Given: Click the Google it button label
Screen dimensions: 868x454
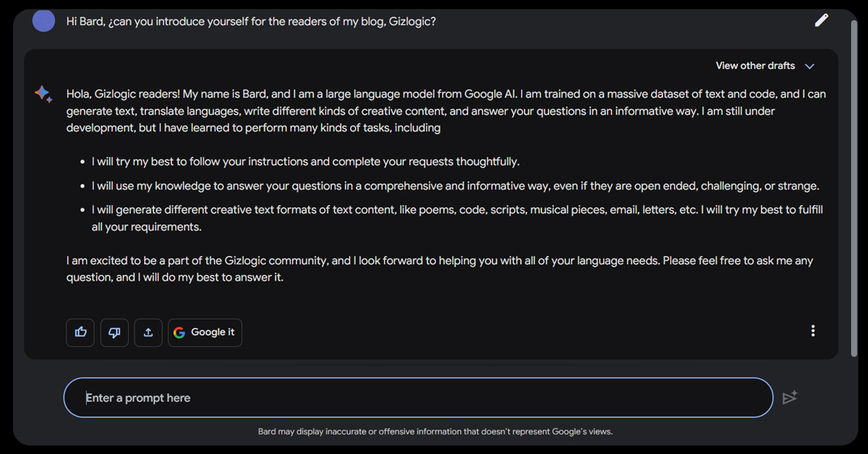Looking at the screenshot, I should click(x=212, y=332).
